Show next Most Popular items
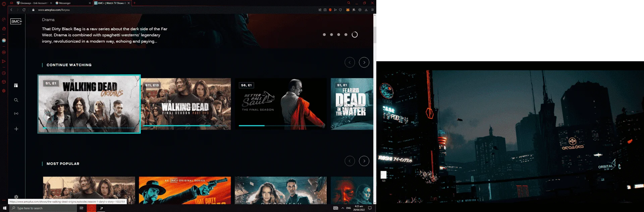Screen dimensions: 644x212 pos(364,161)
